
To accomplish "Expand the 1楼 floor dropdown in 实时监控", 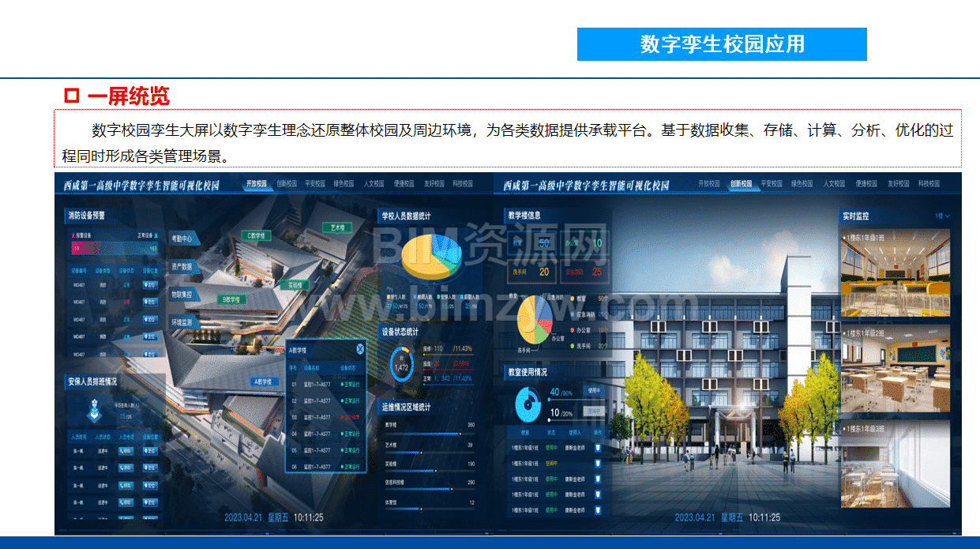I will click(942, 216).
